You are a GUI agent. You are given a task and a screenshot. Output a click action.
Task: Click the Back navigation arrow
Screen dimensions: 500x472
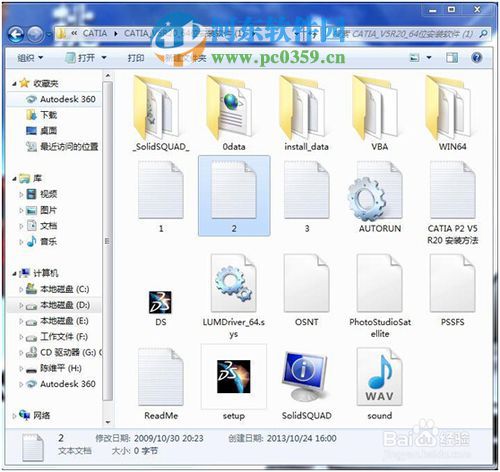tap(16, 34)
